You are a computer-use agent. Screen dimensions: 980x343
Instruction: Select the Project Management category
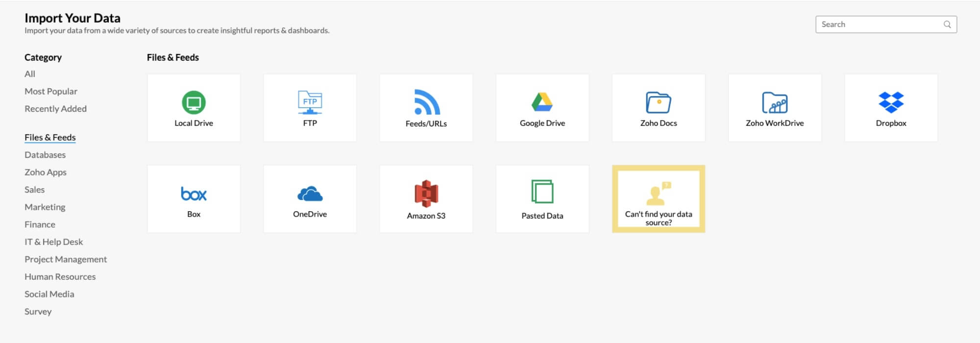(66, 259)
